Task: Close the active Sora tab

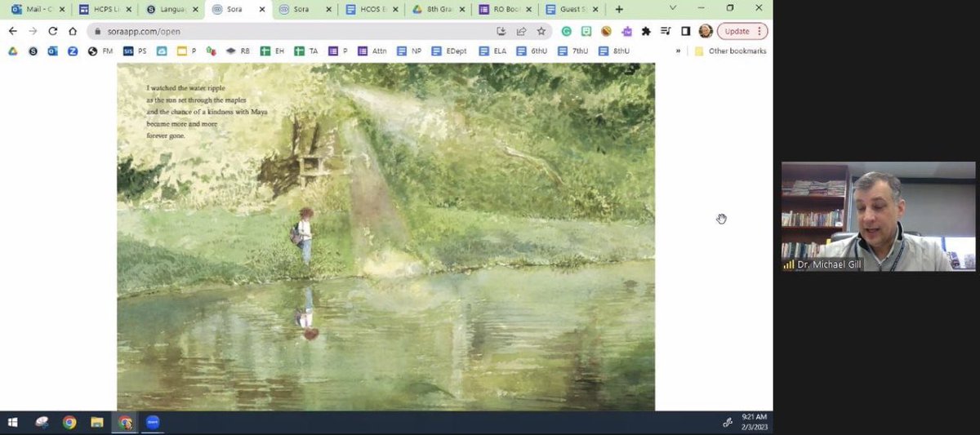Action: (261, 9)
